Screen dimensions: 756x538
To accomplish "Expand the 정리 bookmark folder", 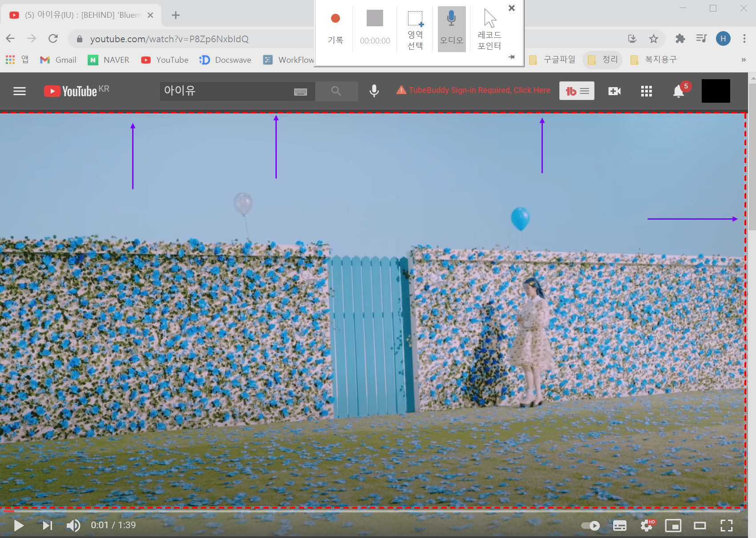I will coord(602,60).
